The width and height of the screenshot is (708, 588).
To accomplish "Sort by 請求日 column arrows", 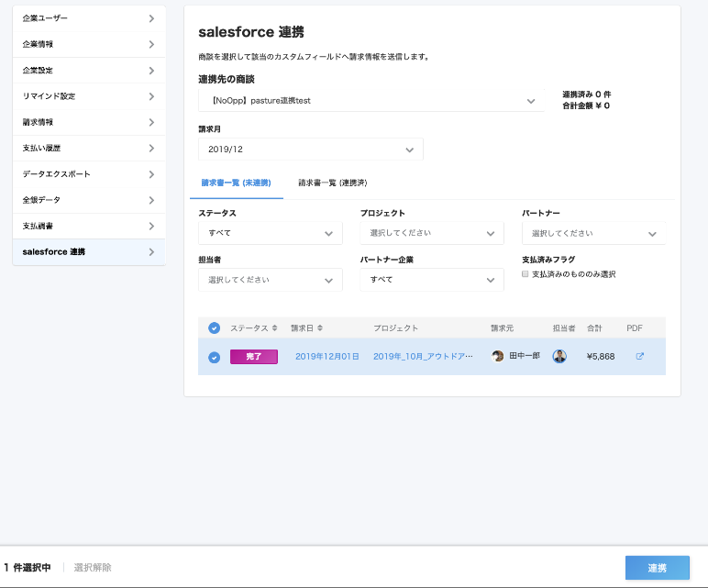I will click(x=320, y=328).
